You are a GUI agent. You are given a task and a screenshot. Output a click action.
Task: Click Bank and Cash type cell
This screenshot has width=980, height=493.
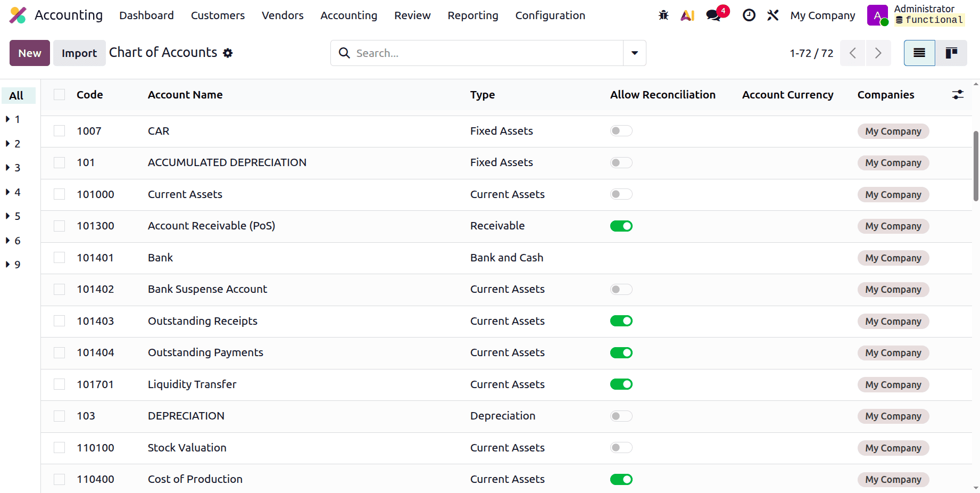point(506,258)
